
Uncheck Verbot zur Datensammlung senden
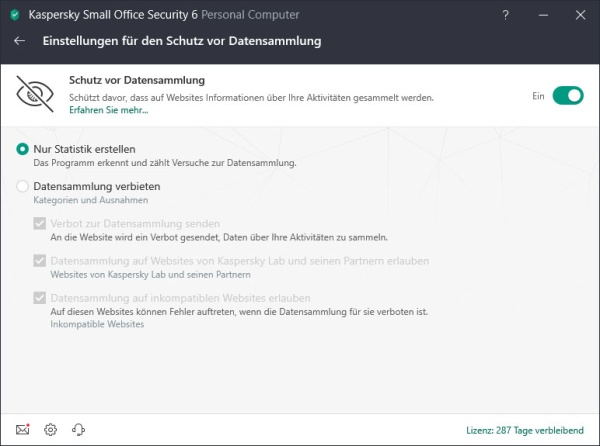pyautogui.click(x=39, y=223)
